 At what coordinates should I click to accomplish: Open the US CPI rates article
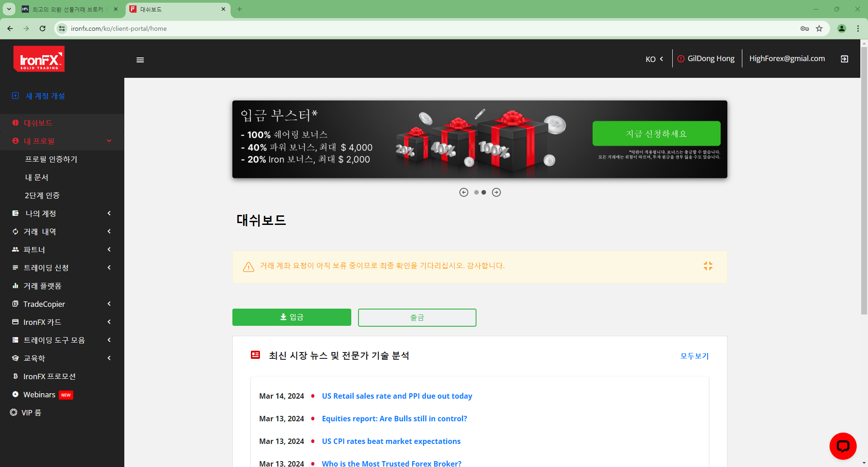[391, 441]
